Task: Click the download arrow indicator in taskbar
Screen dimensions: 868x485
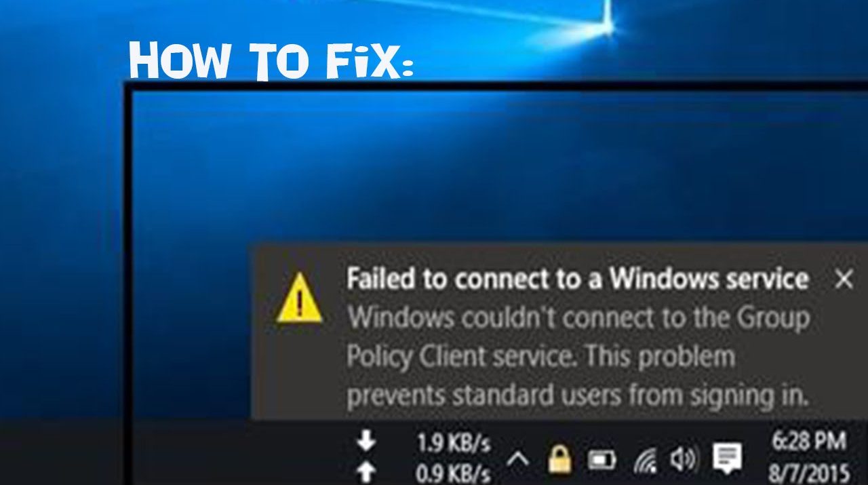Action: pos(366,442)
